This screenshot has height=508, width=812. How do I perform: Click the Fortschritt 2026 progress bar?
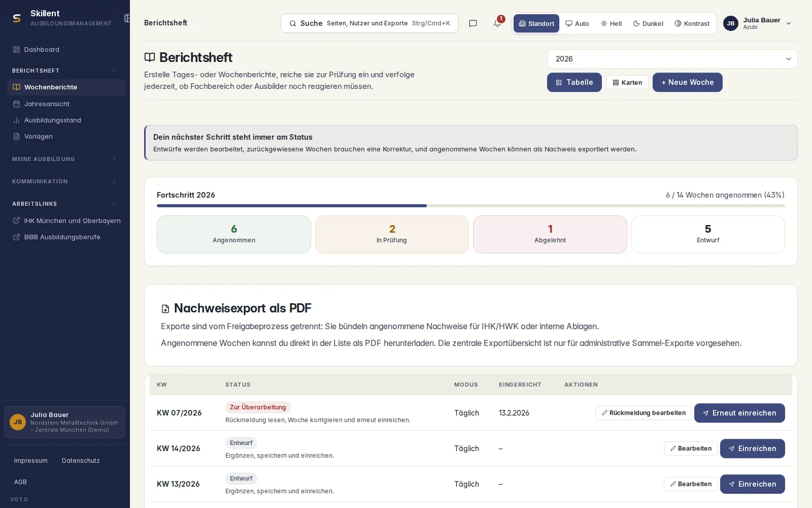(x=471, y=206)
